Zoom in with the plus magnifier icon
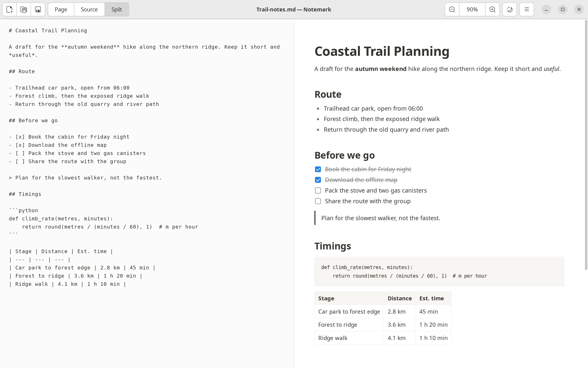The width and height of the screenshot is (588, 368). [x=492, y=9]
